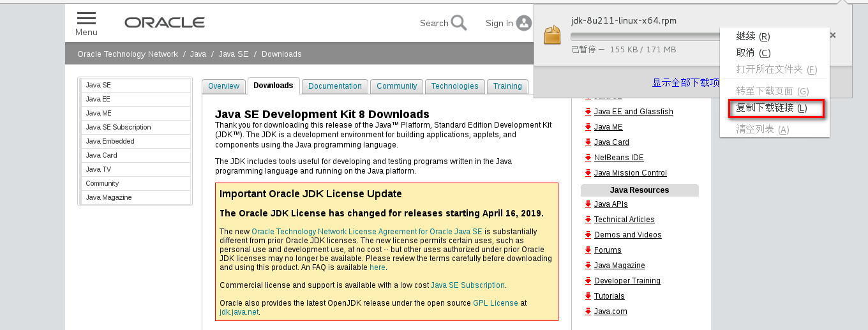Screen dimensions: 868x330
Task: Select 打开所在文件夹 (F) menu entry
Action: (774, 70)
